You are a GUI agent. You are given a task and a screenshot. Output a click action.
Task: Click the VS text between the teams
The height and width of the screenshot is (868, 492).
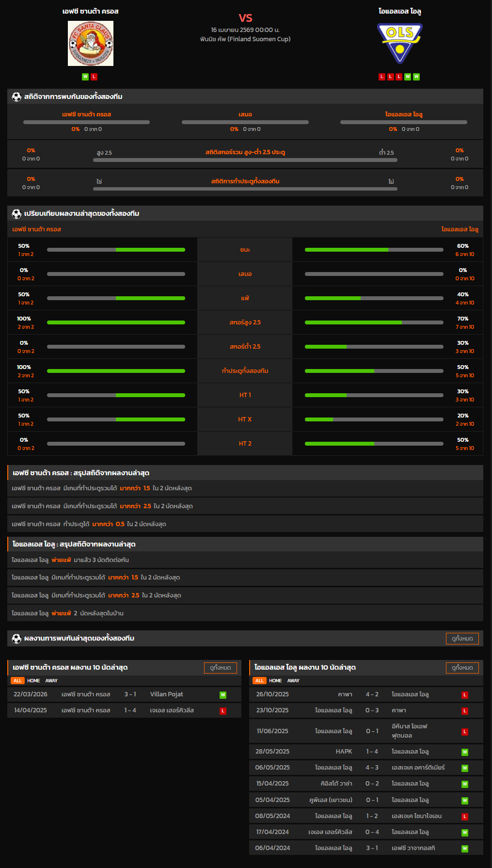(x=245, y=18)
